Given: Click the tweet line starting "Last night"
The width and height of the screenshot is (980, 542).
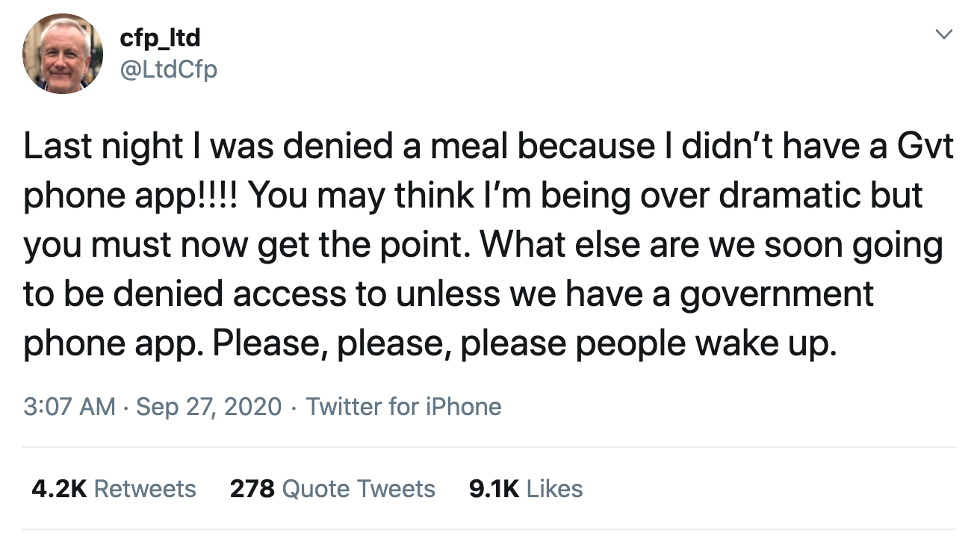Looking at the screenshot, I should [489, 147].
